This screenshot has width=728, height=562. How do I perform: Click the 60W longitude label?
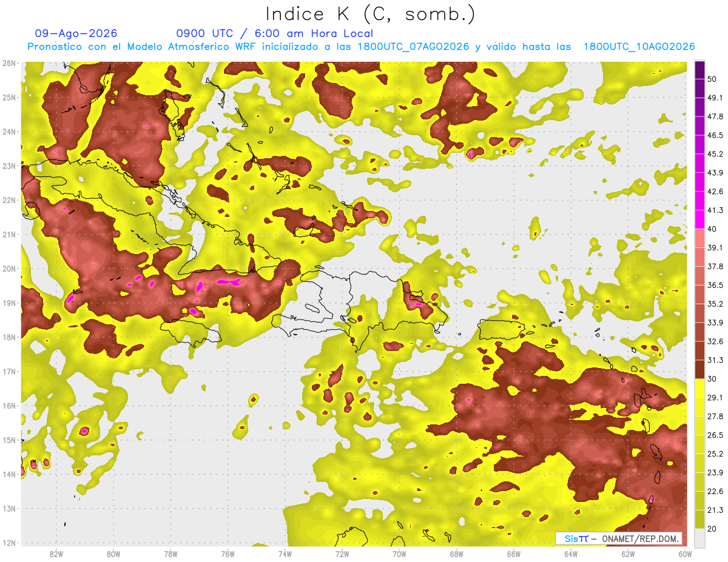685,554
